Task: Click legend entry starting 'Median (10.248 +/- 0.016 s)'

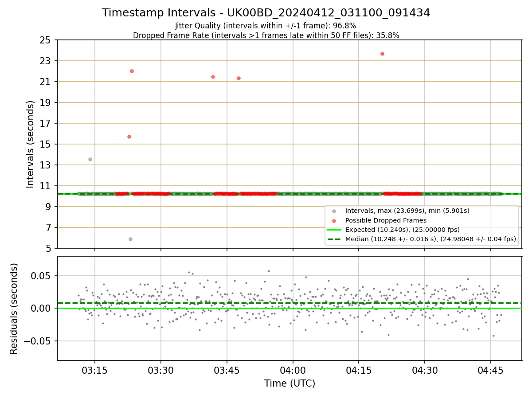Action: tap(430, 239)
